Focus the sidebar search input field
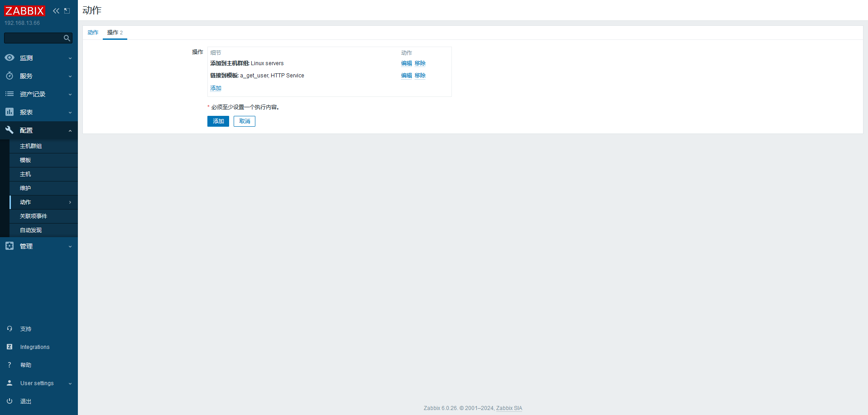 pos(33,38)
